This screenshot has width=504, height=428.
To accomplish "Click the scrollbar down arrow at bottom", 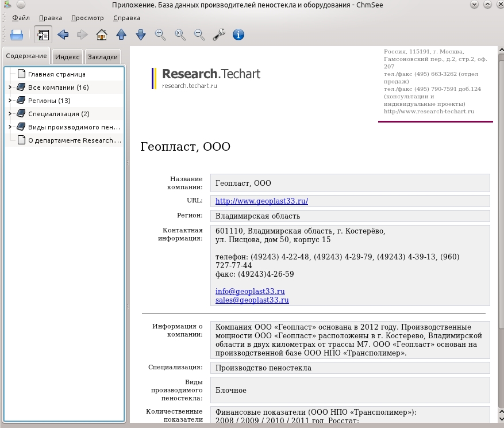I will tap(501, 419).
